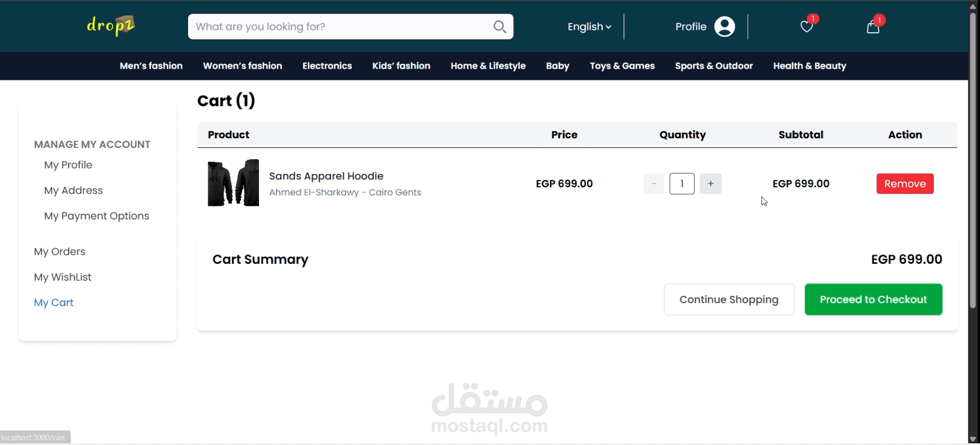Click the search magnifier icon
The width and height of the screenshot is (980, 445).
tap(499, 26)
